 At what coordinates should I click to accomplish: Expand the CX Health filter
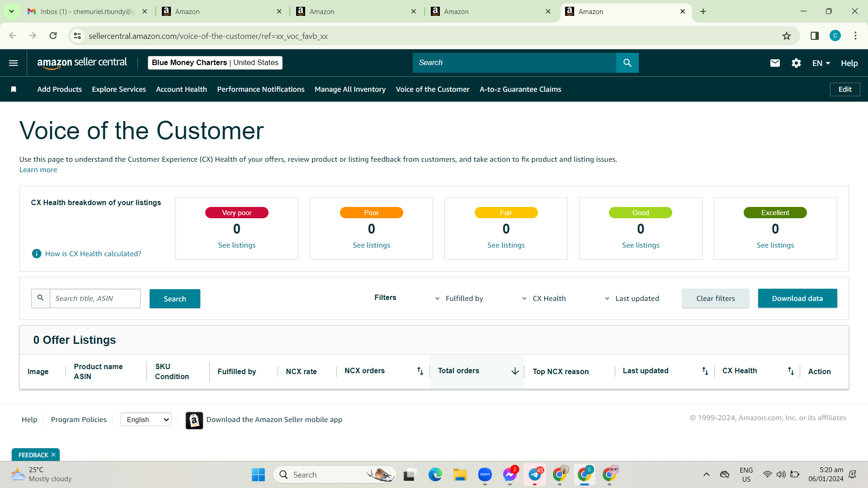(x=544, y=299)
